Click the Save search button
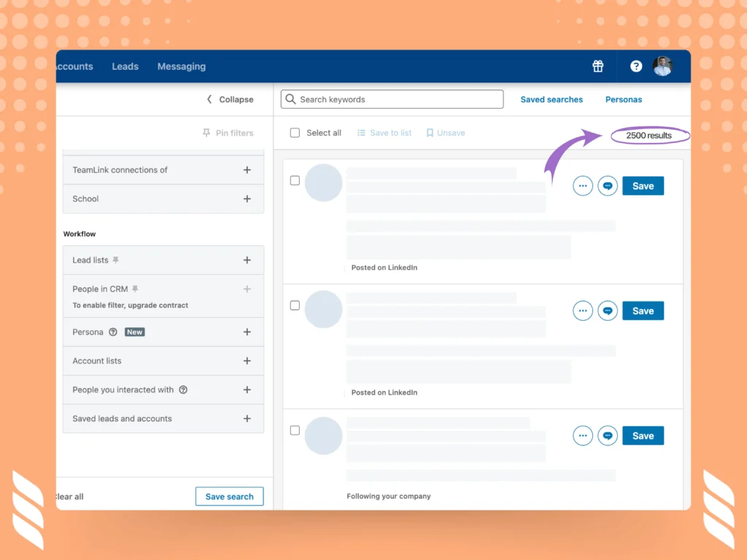The image size is (747, 560). 229,496
